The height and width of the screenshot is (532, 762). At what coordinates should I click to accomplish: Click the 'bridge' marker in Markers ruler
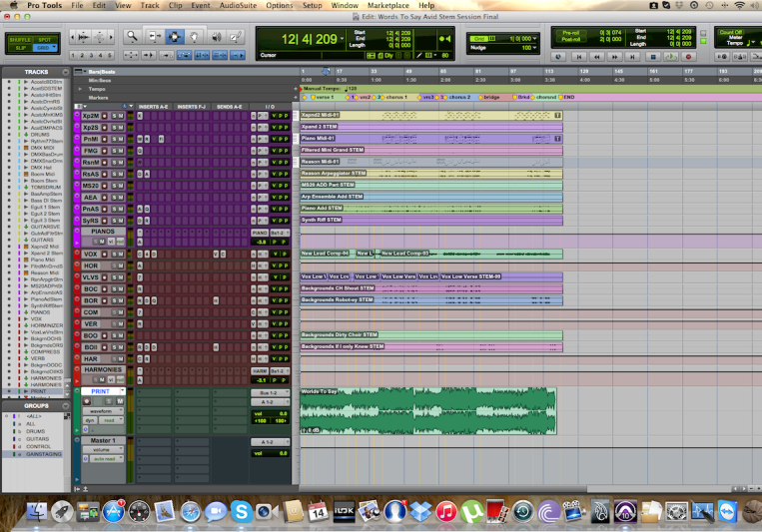pyautogui.click(x=491, y=97)
